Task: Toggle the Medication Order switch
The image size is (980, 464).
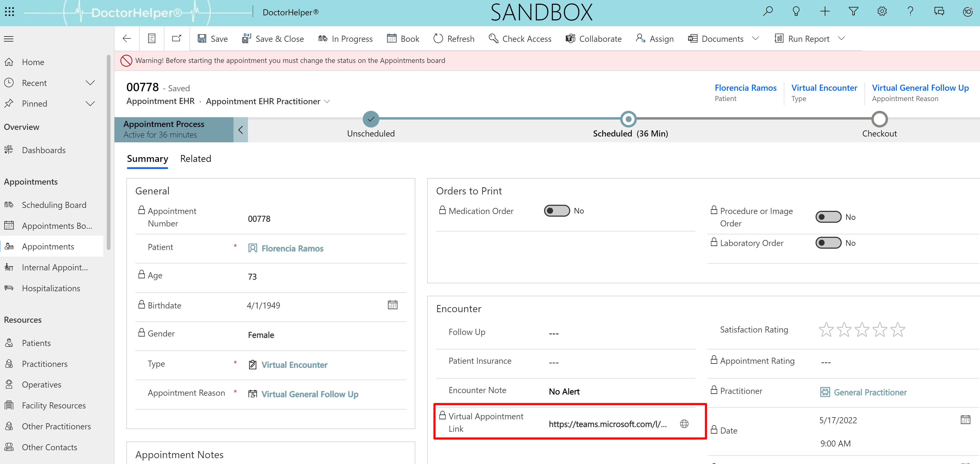Action: [x=556, y=211]
